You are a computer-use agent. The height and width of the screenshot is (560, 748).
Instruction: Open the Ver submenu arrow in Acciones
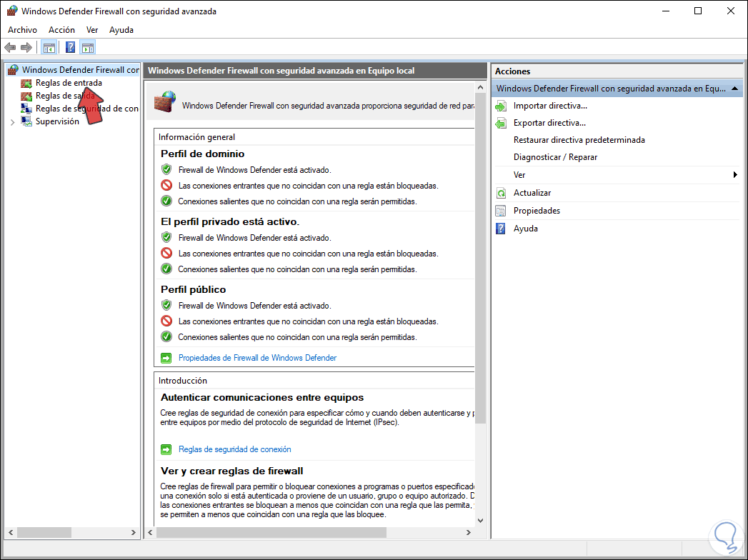coord(735,175)
